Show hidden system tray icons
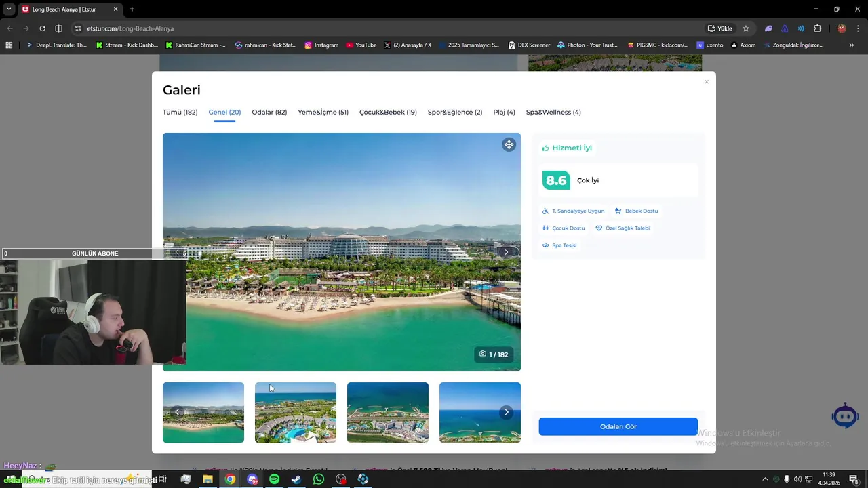 point(765,479)
